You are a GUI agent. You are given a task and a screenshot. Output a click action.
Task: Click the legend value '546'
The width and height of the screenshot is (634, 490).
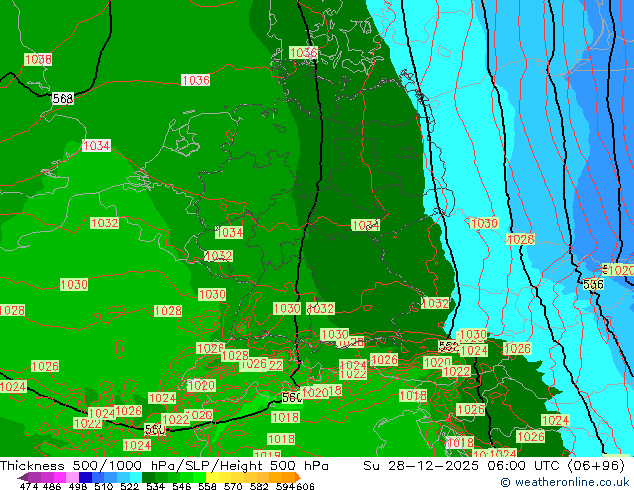[x=181, y=486]
